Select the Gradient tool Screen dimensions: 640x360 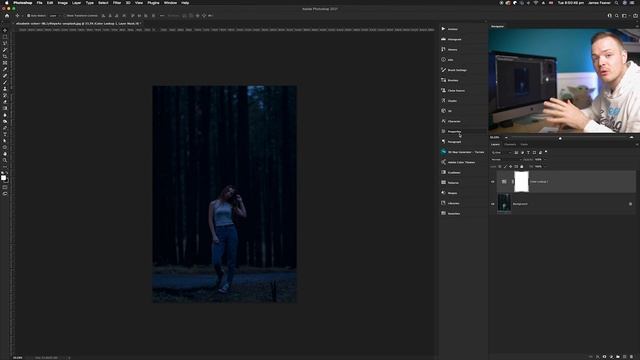(5, 109)
